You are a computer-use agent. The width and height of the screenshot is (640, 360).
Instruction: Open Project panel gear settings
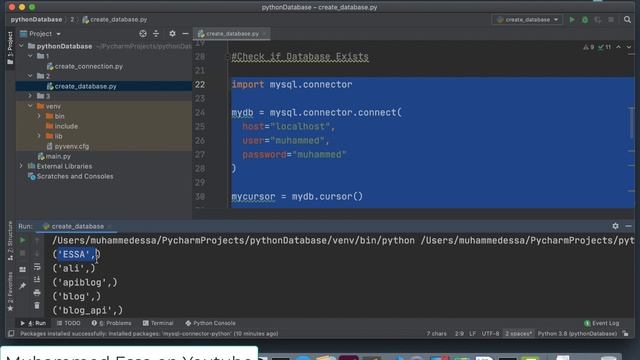coord(172,34)
